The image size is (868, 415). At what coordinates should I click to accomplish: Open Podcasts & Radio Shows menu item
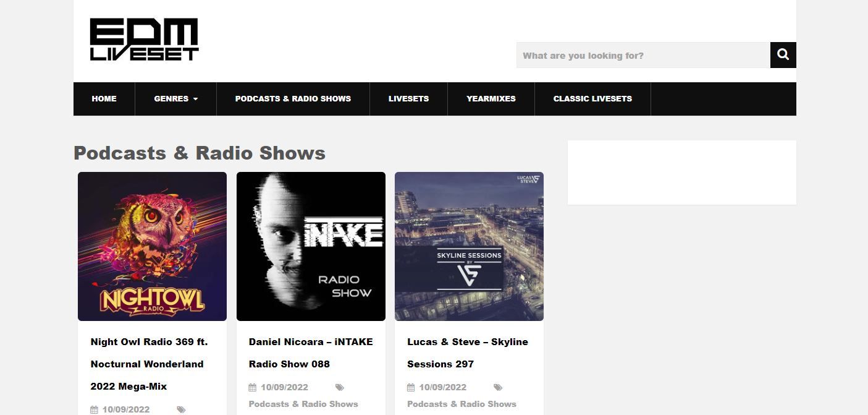(x=293, y=99)
